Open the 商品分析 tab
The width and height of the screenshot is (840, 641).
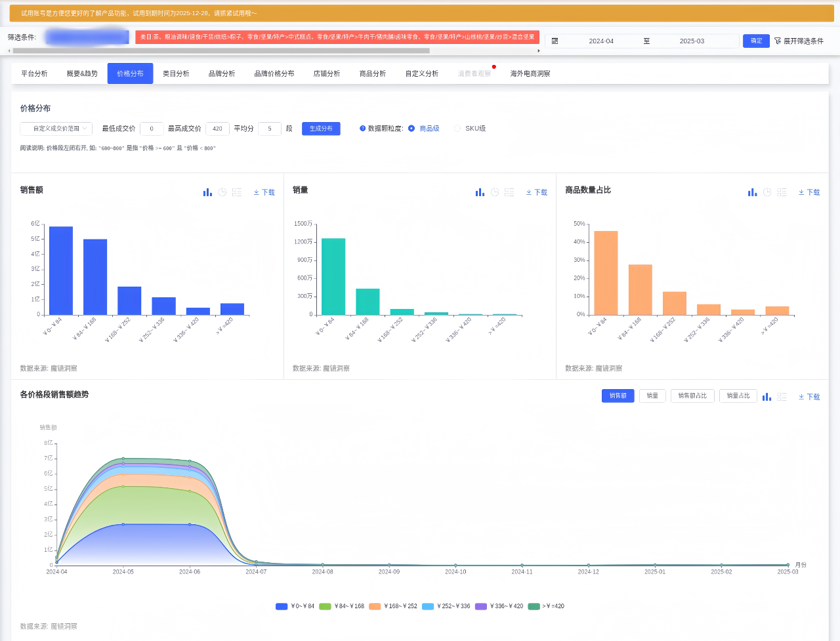coord(373,73)
